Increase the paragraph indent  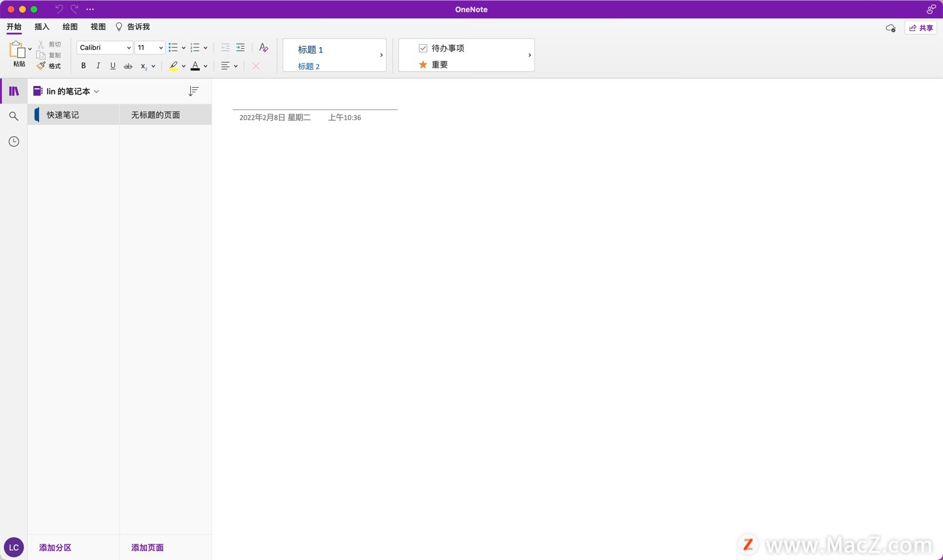coord(241,48)
